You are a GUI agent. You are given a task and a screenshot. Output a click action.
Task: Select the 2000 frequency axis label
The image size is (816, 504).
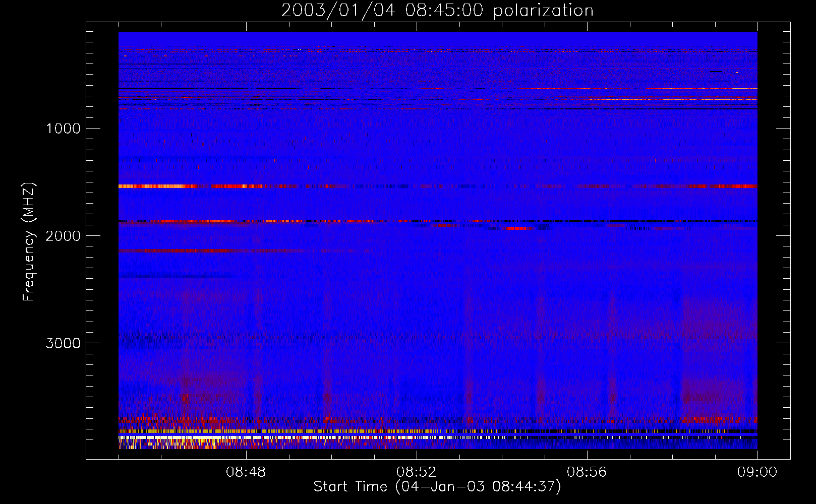point(63,236)
